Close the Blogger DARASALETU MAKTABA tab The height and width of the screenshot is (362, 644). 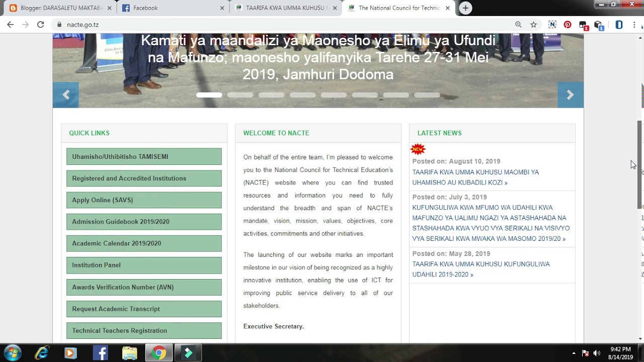pos(109,8)
